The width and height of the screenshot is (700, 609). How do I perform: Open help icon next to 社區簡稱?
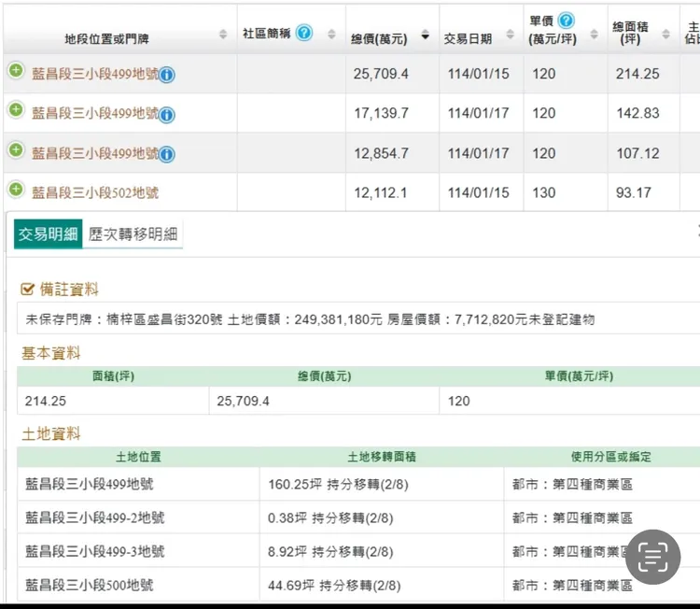point(304,33)
